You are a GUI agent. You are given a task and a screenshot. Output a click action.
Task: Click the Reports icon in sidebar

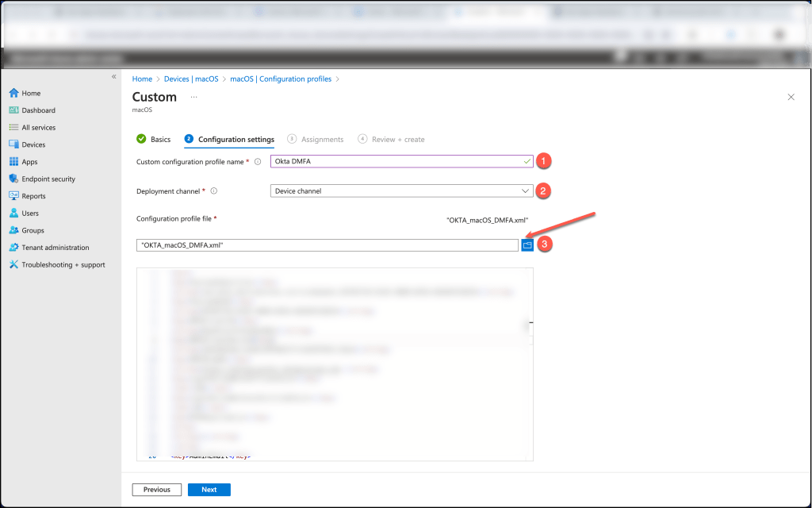13,196
